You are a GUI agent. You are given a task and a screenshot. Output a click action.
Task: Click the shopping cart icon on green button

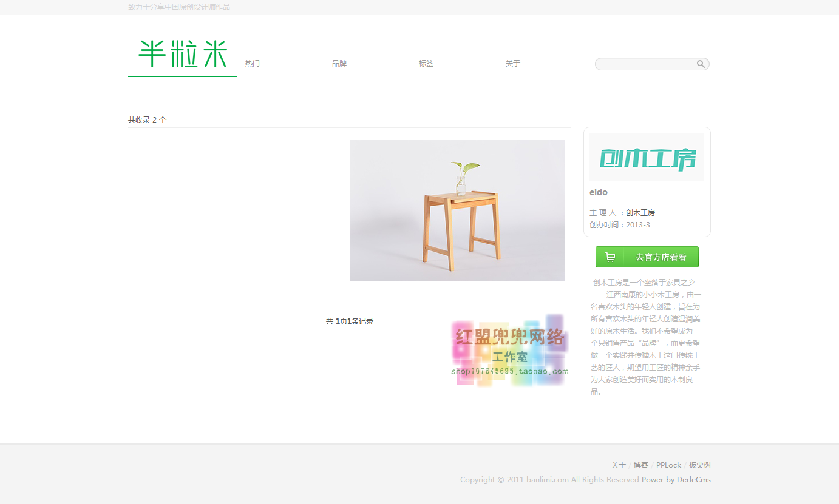[x=610, y=257]
